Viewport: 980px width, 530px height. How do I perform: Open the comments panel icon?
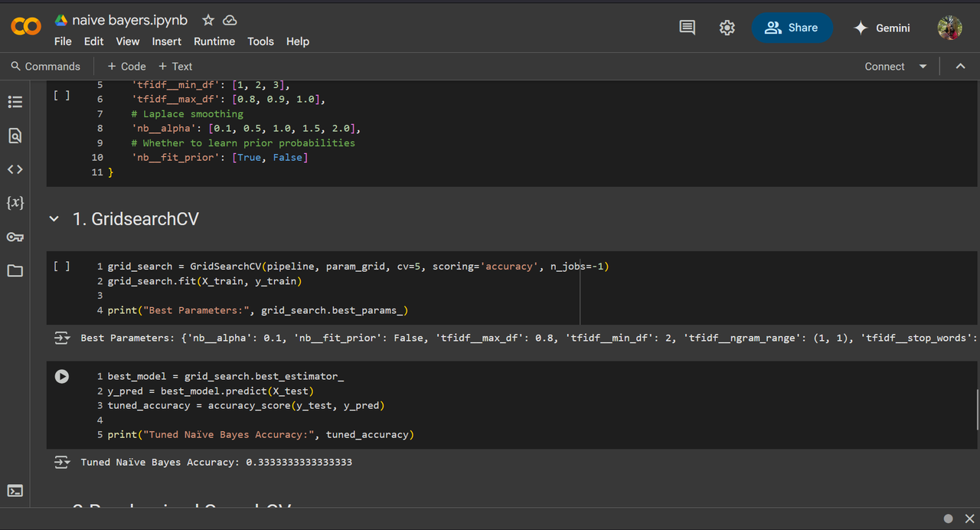click(x=688, y=28)
